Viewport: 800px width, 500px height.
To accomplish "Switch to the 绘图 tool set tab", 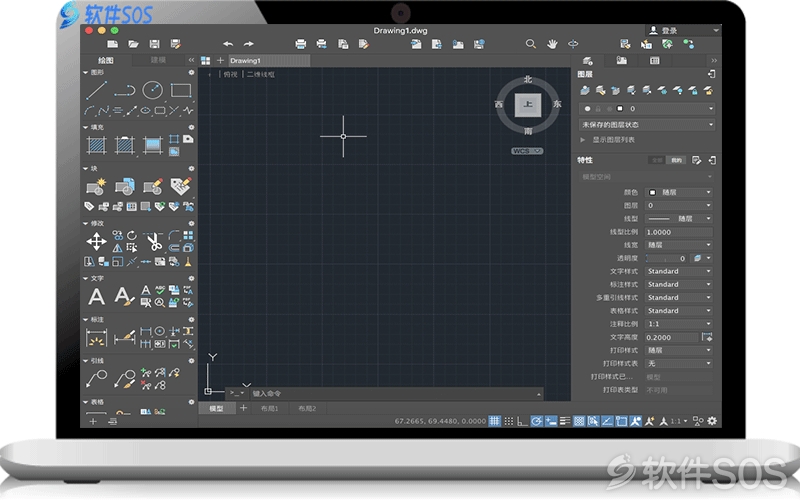I will pyautogui.click(x=106, y=60).
